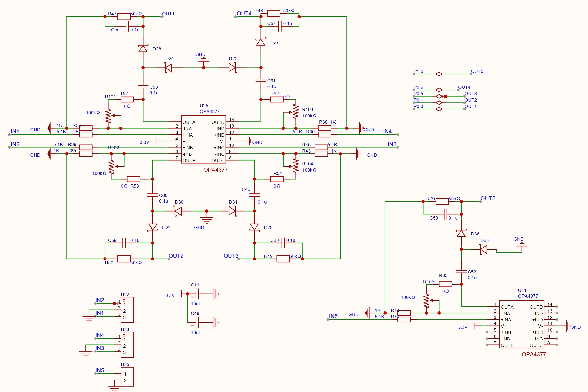Select the D33 diode symbol
588x392 pixels.
tap(484, 249)
